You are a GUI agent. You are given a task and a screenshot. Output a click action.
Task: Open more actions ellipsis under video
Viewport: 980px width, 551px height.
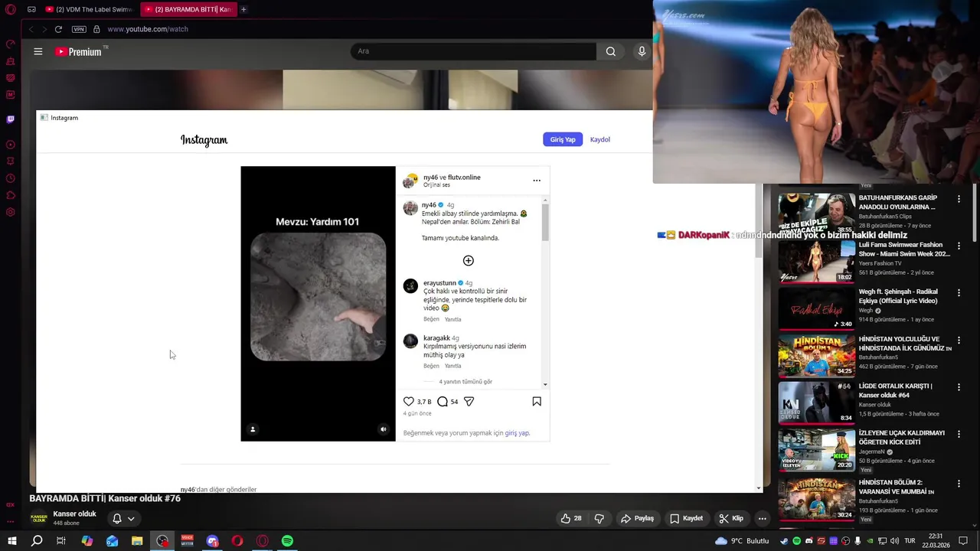[762, 518]
